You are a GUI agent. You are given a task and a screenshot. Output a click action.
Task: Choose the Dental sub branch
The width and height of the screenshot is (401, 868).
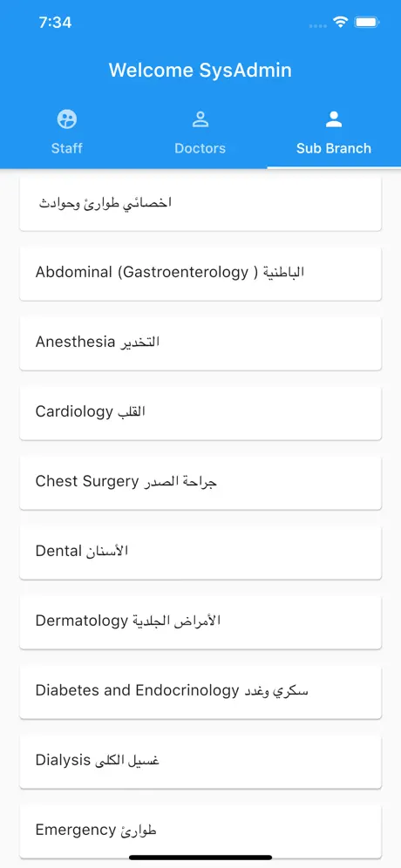click(200, 553)
